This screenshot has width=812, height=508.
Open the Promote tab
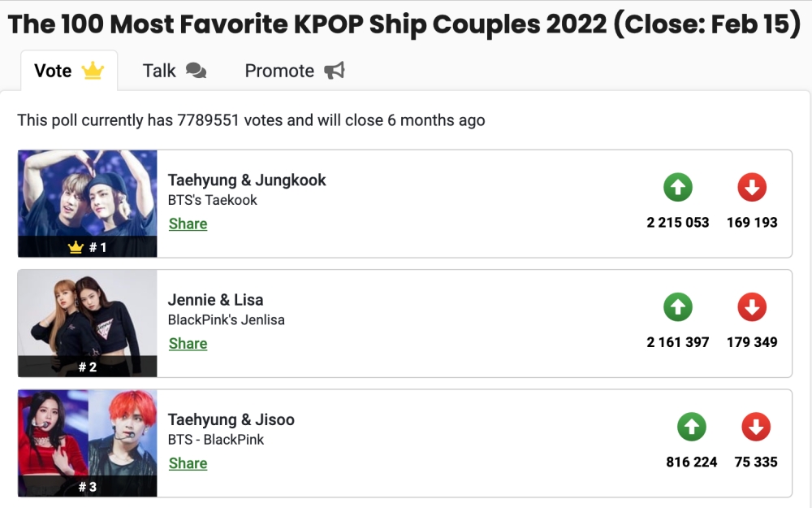279,71
